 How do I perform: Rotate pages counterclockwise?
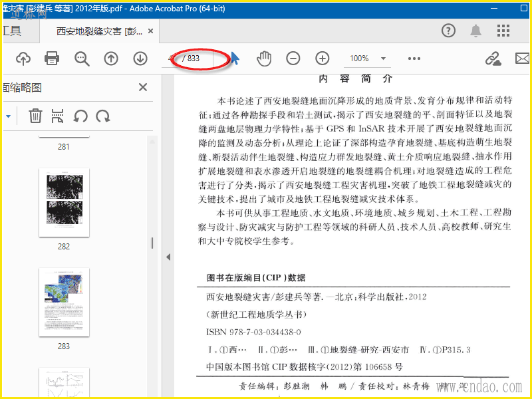point(80,116)
